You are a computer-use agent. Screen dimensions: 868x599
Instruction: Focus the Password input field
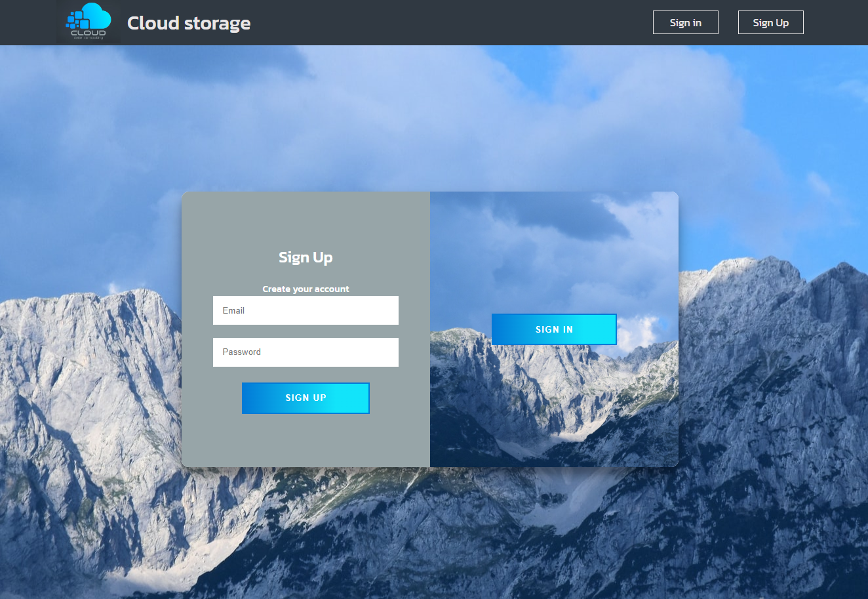tap(306, 352)
